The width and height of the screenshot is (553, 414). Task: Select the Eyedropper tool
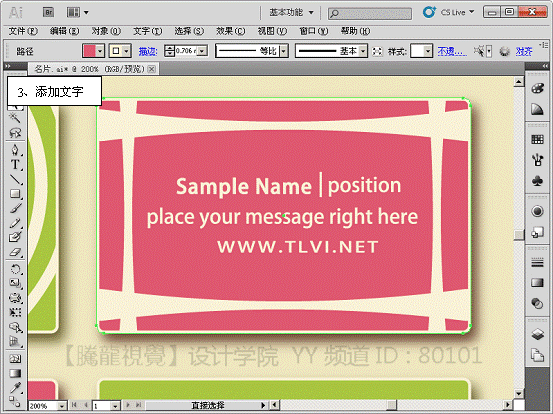(15, 388)
